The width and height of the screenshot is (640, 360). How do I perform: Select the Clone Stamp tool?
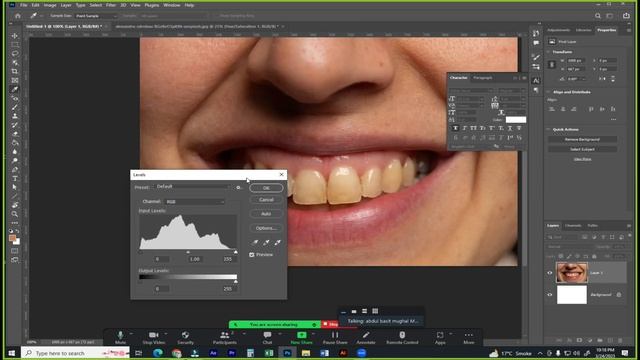click(15, 116)
